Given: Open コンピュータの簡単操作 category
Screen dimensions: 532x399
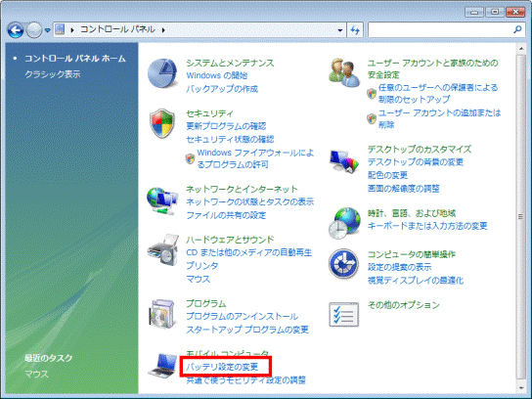Looking at the screenshot, I should [x=412, y=254].
